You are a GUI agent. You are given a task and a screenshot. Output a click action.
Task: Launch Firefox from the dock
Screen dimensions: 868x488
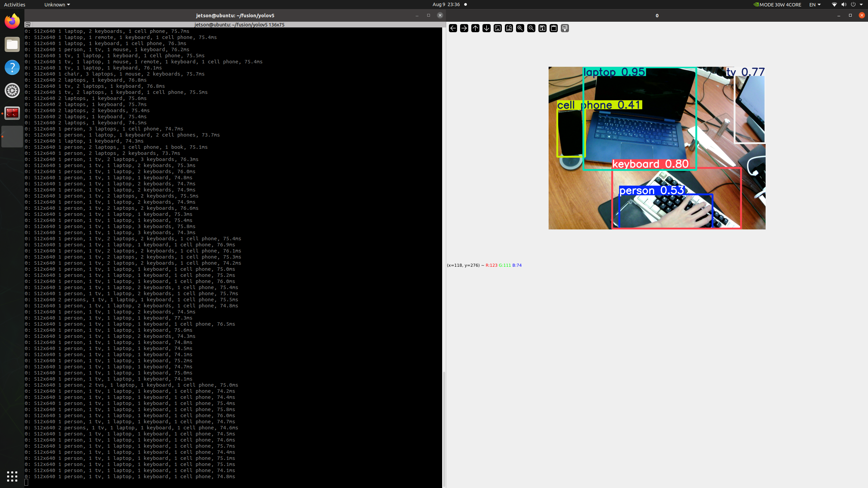pyautogui.click(x=12, y=21)
